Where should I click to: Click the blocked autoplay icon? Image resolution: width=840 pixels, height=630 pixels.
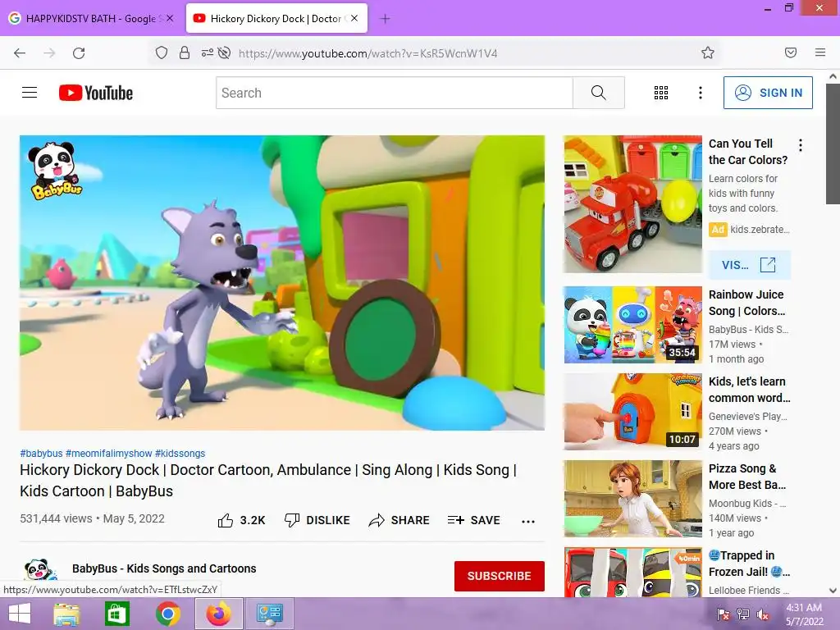point(225,52)
